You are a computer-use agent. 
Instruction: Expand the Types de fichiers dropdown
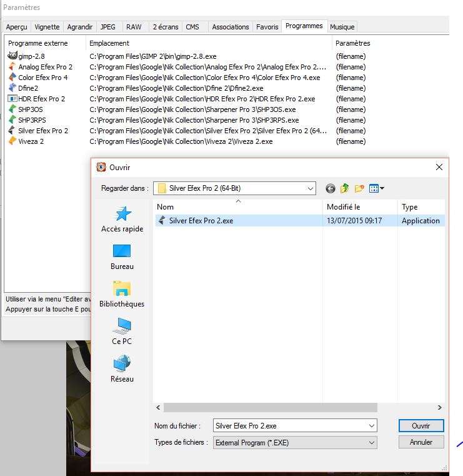coord(371,442)
